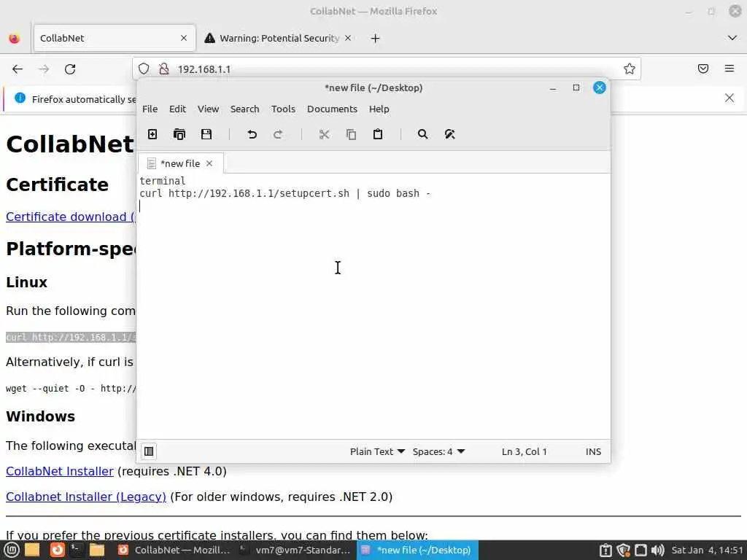Open the Search menu

(x=245, y=109)
